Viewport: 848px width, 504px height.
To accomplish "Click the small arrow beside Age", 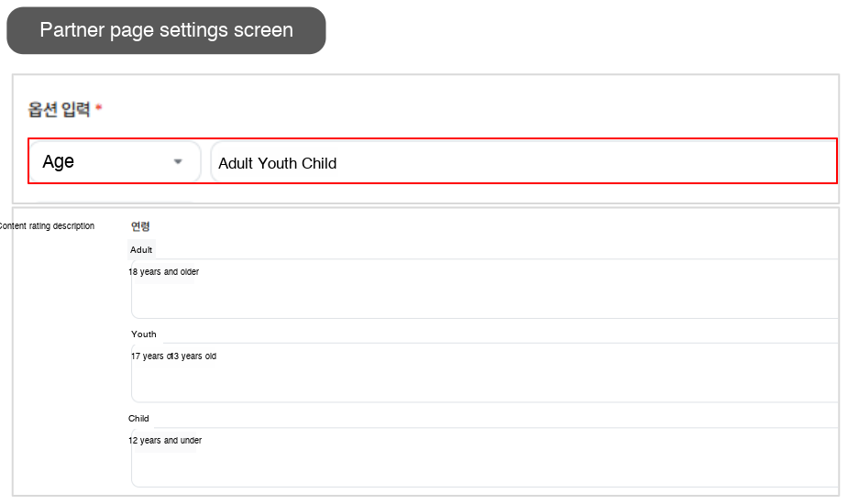I will (177, 161).
